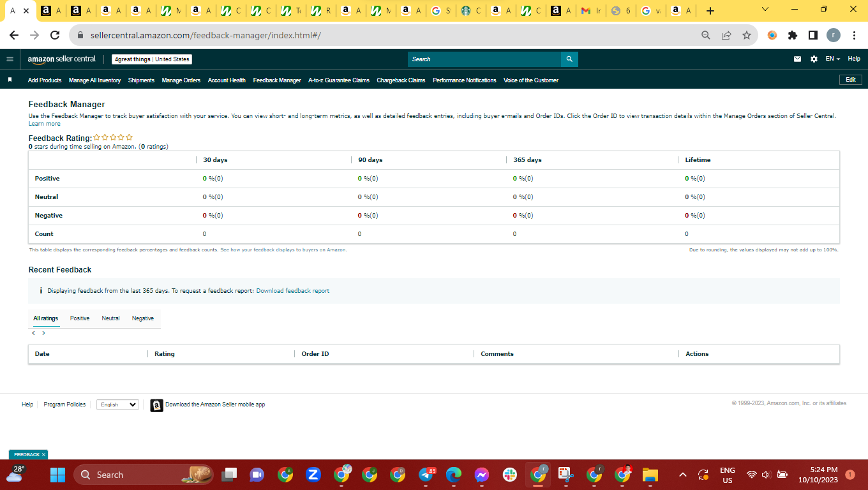Open the Snipping Tool on the taskbar
This screenshot has width=868, height=490.
point(566,475)
